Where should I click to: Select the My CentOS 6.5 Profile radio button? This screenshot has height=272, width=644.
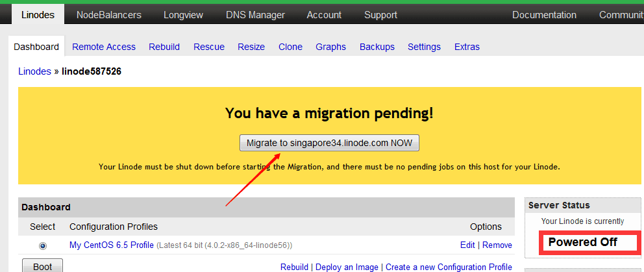[43, 245]
